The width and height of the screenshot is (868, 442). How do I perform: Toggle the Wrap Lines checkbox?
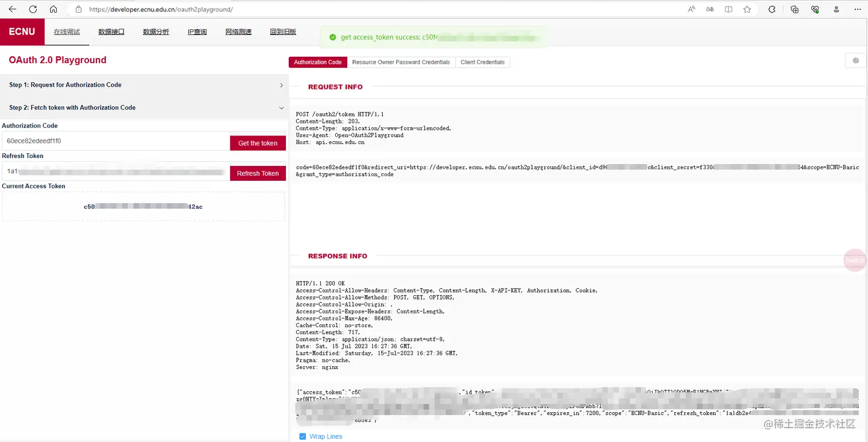coord(303,436)
